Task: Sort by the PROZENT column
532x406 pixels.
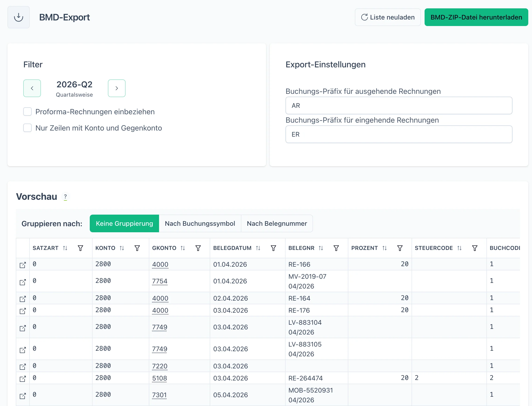Action: [384, 248]
